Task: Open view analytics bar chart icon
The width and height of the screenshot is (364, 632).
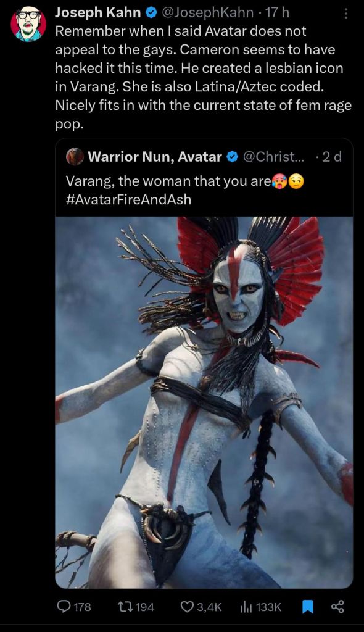Action: (x=246, y=607)
